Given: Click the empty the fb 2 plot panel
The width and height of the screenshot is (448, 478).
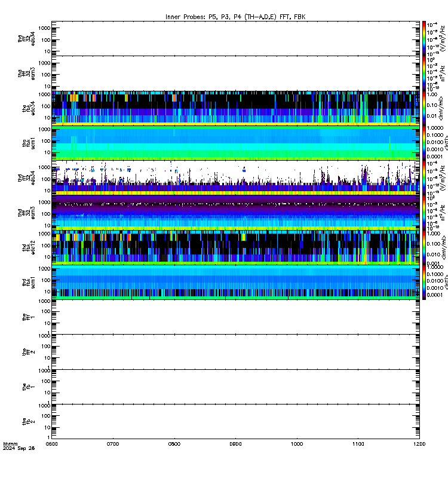Looking at the screenshot, I should (235, 422).
